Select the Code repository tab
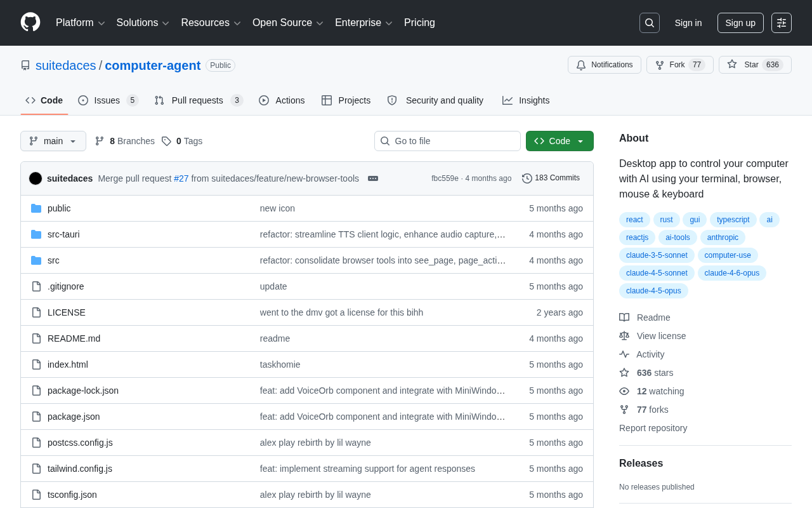Image resolution: width=812 pixels, height=508 pixels. [44, 100]
